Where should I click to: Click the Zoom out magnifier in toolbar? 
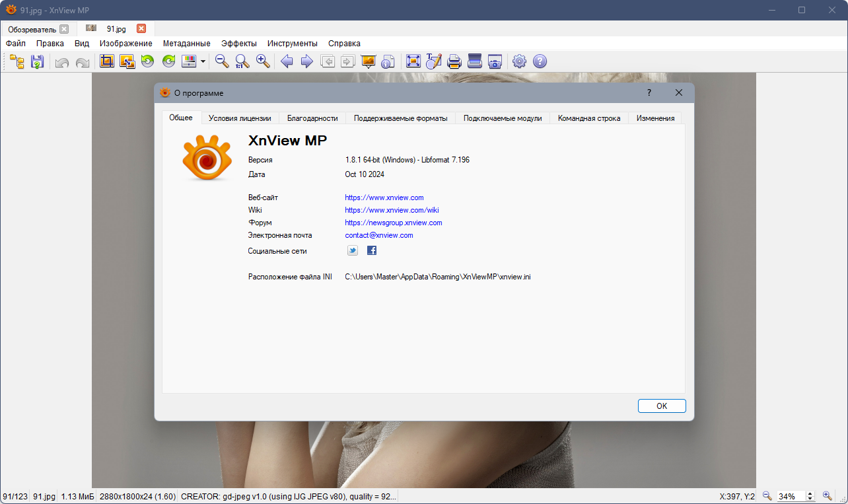pyautogui.click(x=222, y=61)
